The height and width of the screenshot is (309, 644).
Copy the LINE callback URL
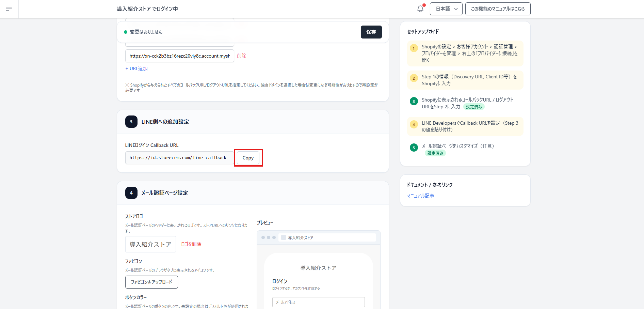pos(248,158)
